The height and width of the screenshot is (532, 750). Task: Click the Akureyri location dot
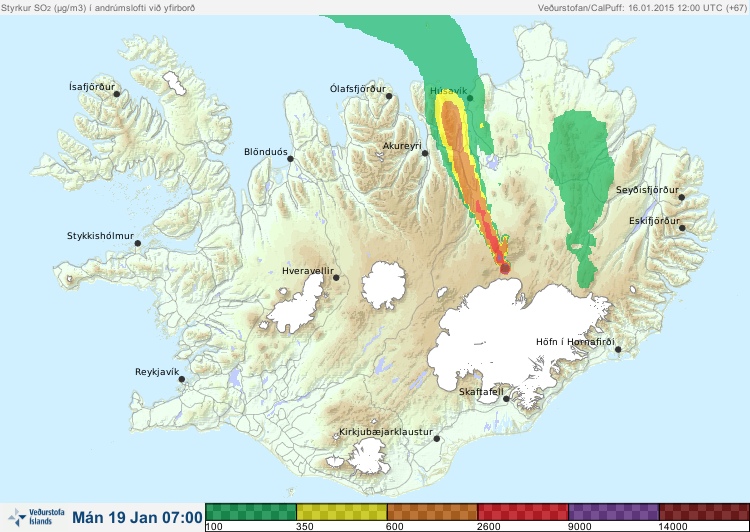click(425, 153)
